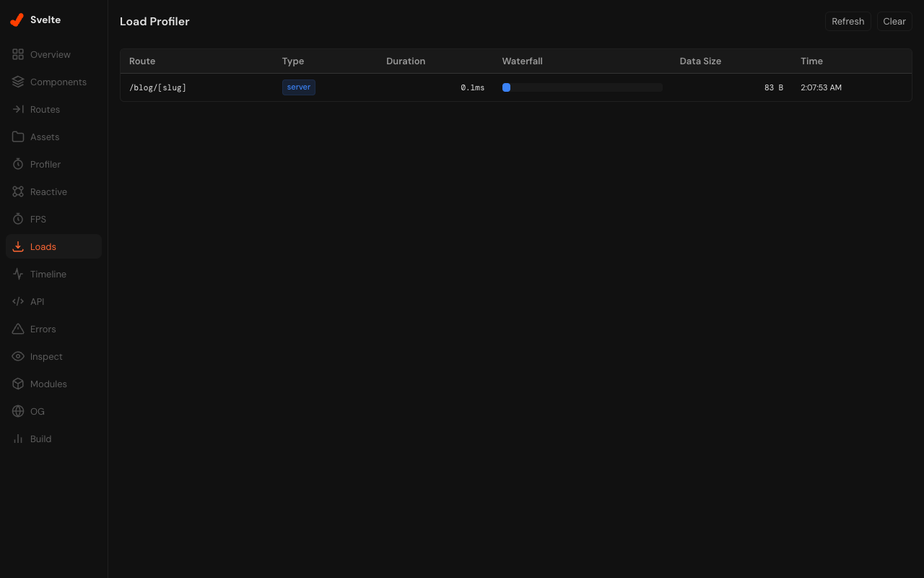Click the FPS timer icon
Screen dimensions: 924x578
click(x=18, y=219)
